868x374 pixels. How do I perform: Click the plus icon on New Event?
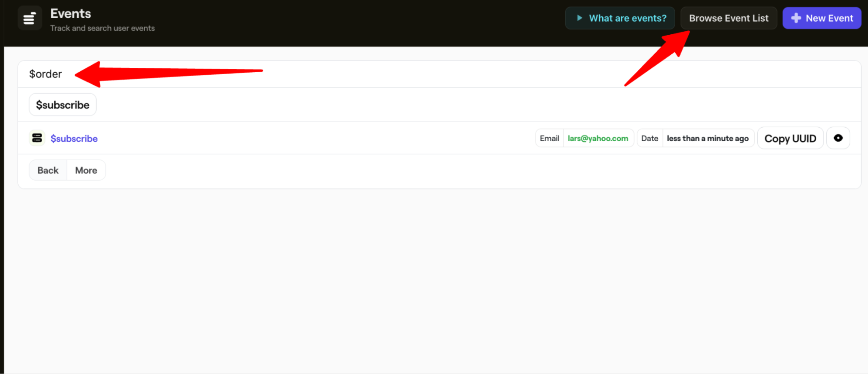pyautogui.click(x=795, y=18)
